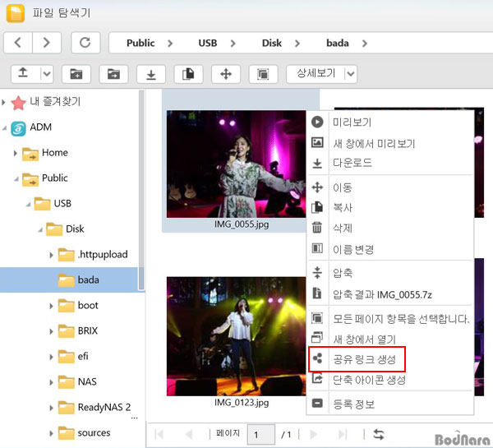Click the select all toolbar icon
The width and height of the screenshot is (493, 448).
point(263,74)
